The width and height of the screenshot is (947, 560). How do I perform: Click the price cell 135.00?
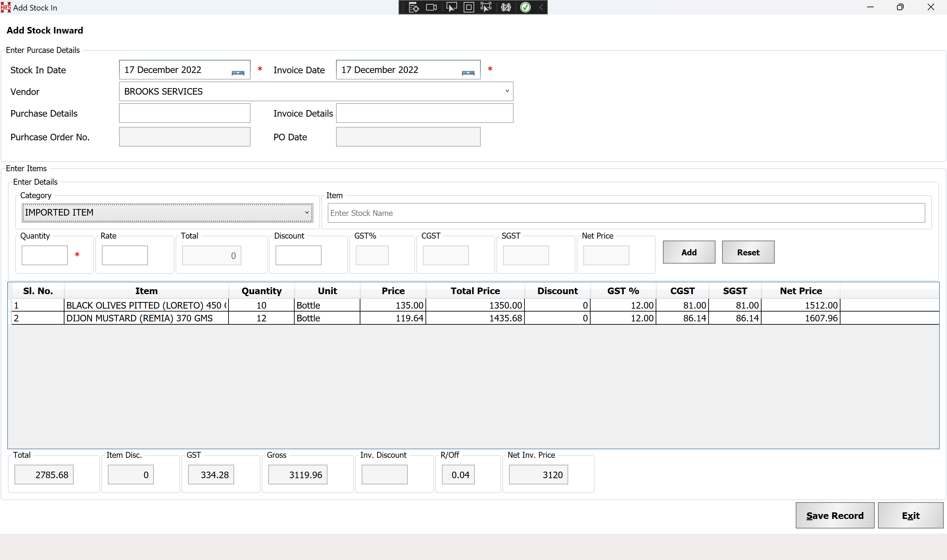[x=393, y=305]
